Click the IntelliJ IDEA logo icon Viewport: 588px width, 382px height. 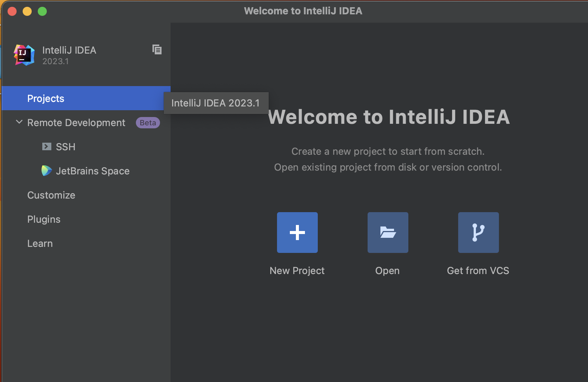[x=24, y=55]
